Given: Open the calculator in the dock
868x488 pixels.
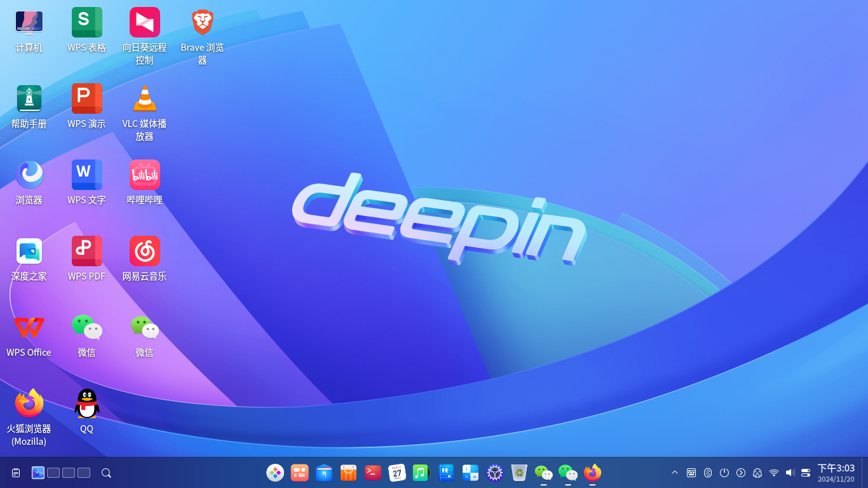Looking at the screenshot, I should click(470, 473).
